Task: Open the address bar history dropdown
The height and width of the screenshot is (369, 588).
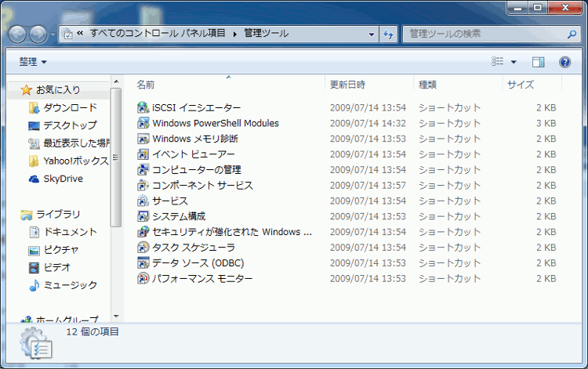Action: pyautogui.click(x=371, y=34)
